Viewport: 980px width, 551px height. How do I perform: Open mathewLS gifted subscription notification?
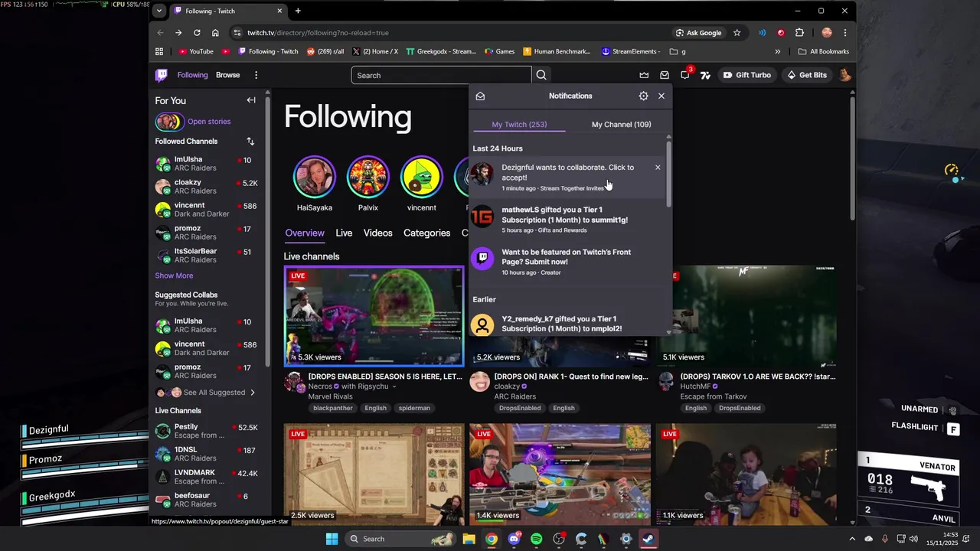click(x=567, y=219)
